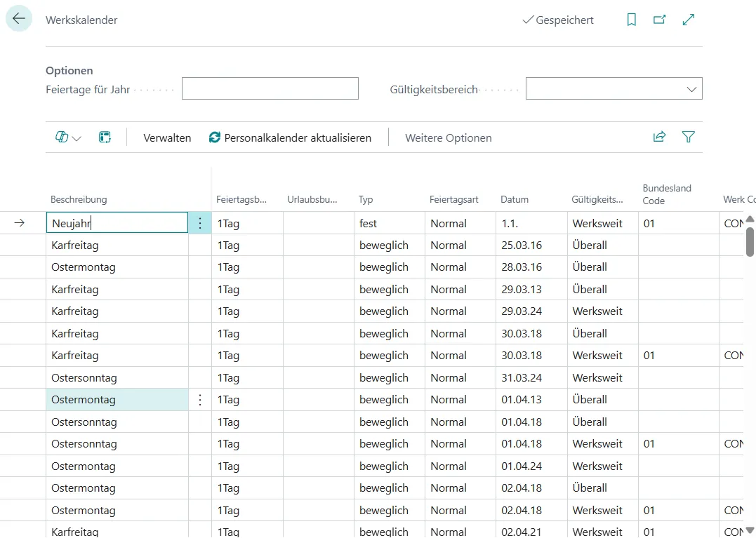Click the expand page arrows icon
756x538 pixels.
(689, 20)
